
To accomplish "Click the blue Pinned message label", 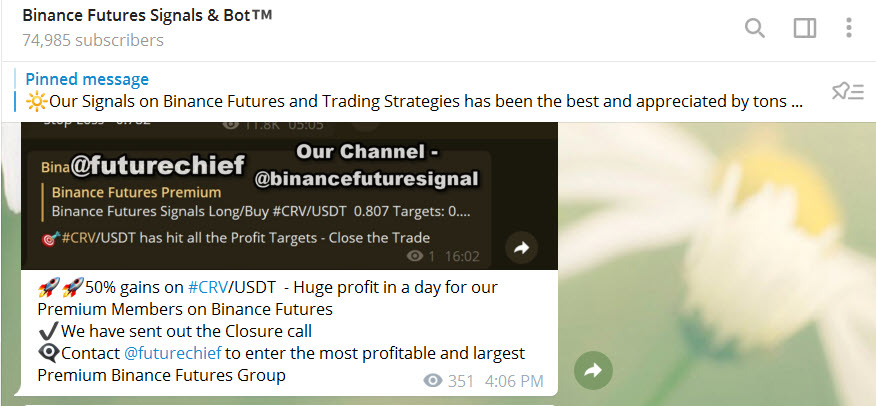I will [87, 79].
